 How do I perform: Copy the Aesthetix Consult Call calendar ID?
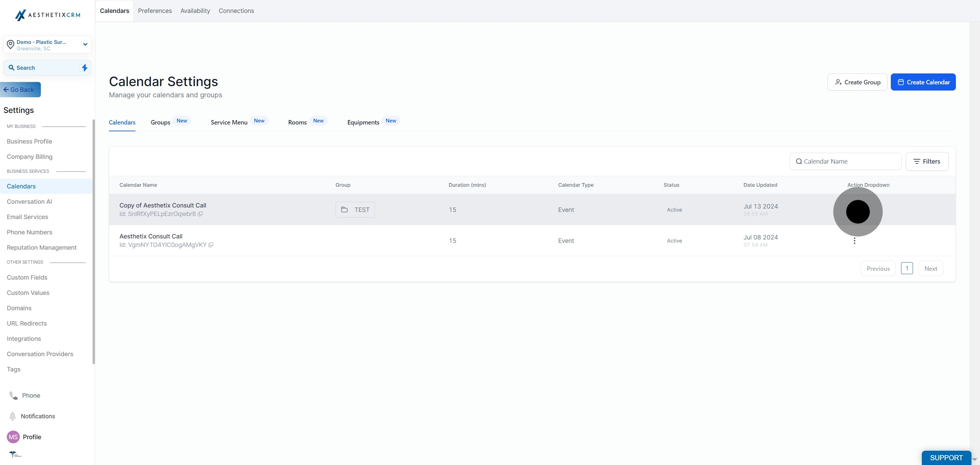[x=211, y=245]
